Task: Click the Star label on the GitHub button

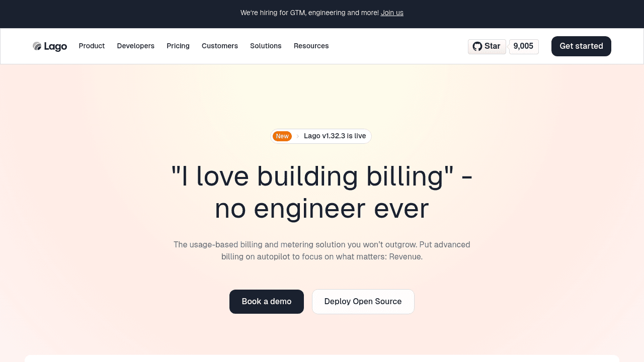Action: coord(493,46)
